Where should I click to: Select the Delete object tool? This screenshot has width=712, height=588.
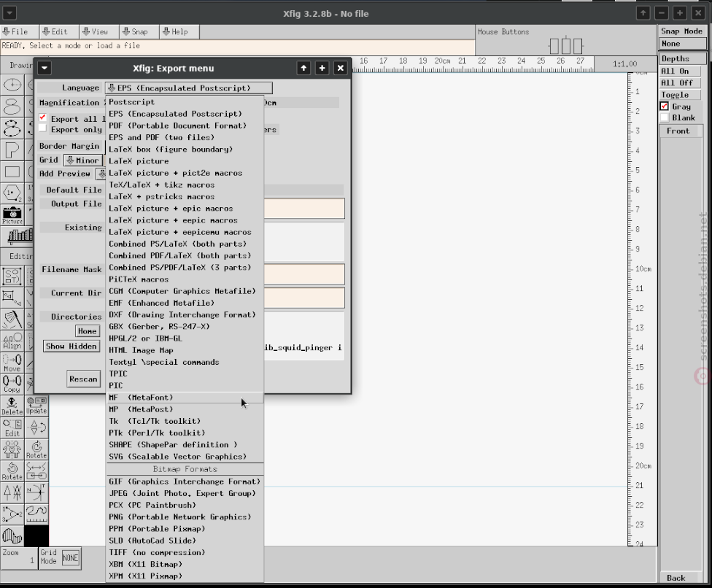[12, 406]
